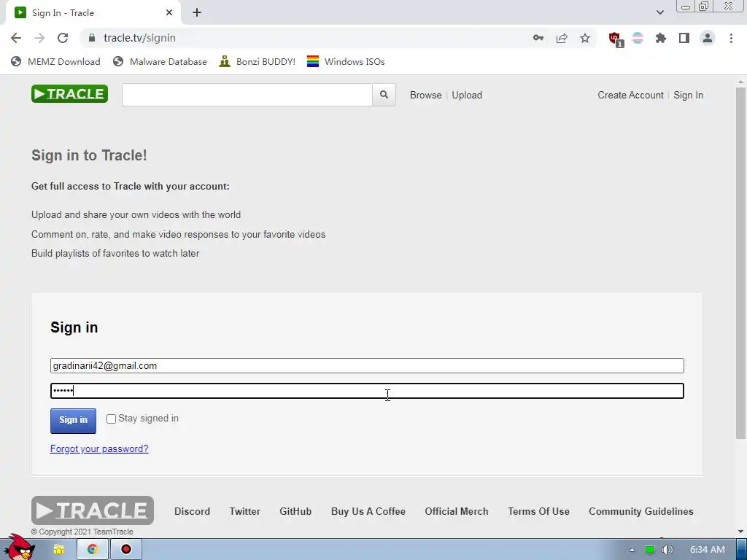The height and width of the screenshot is (560, 747).
Task: Open the file explorer taskbar icon
Action: point(59,550)
